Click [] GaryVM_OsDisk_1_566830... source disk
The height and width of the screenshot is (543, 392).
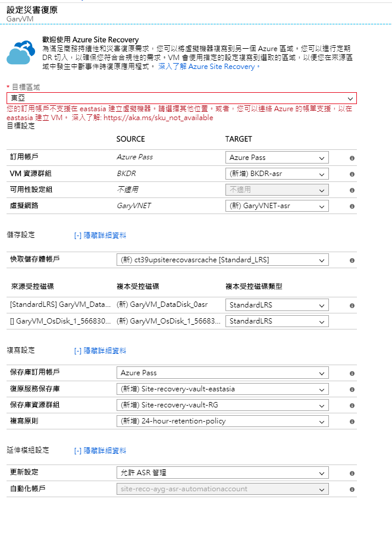point(60,321)
